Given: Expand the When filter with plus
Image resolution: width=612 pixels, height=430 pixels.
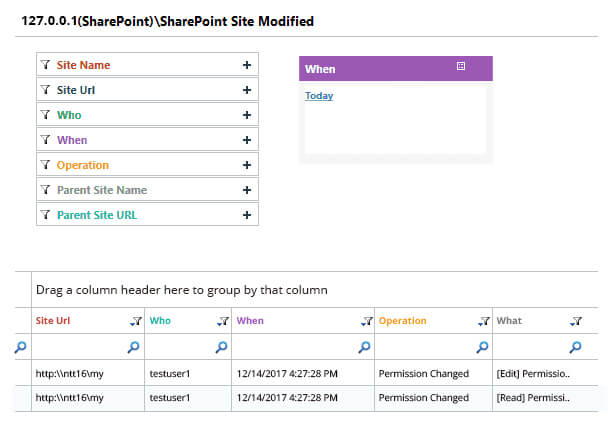Looking at the screenshot, I should click(247, 140).
